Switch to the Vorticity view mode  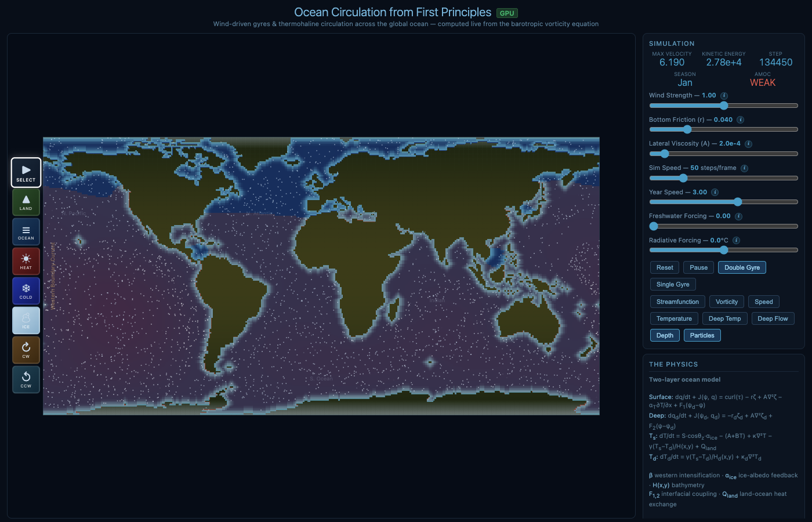click(x=726, y=302)
